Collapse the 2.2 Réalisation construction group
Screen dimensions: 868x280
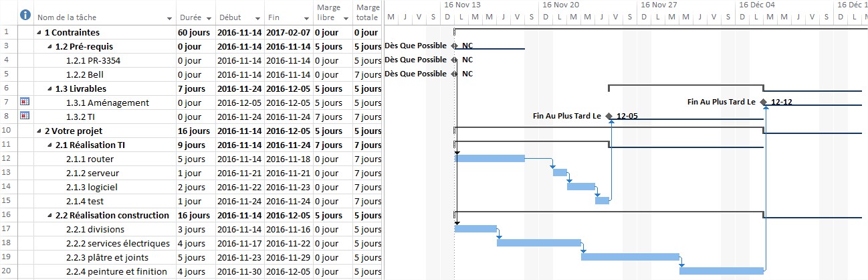(49, 215)
